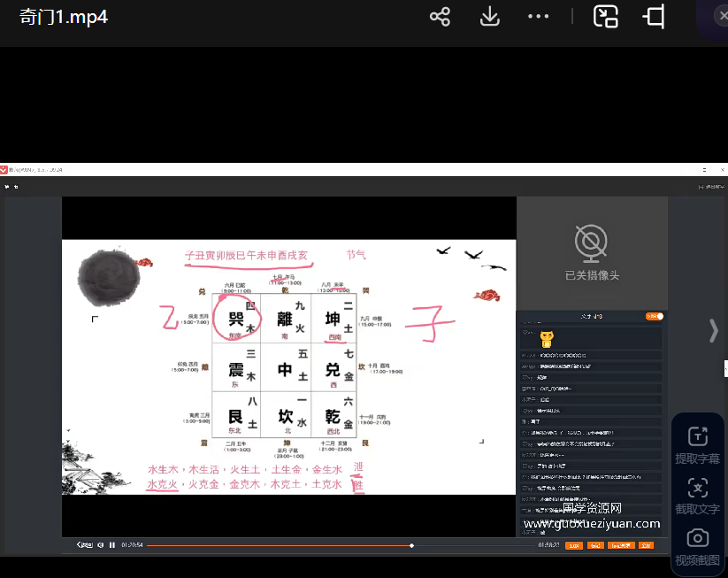728x578 pixels.
Task: Click the last orange button in player bar
Action: pos(647,545)
